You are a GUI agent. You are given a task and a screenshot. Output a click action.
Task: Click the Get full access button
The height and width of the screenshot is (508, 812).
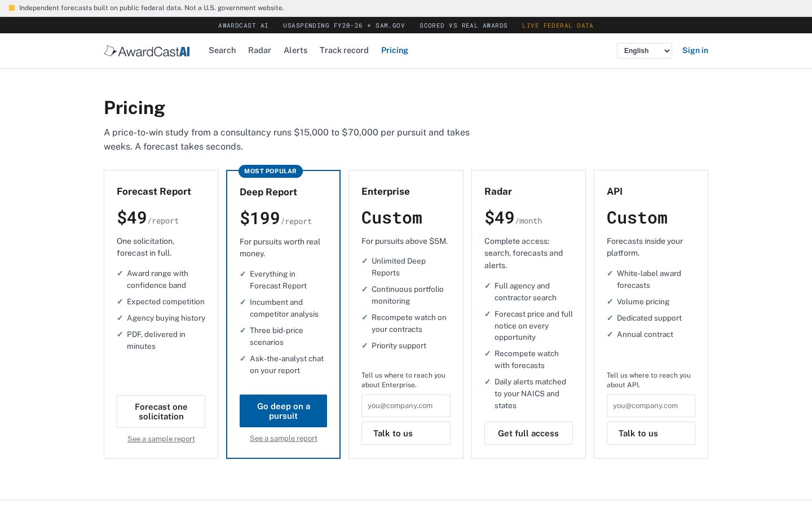point(528,433)
